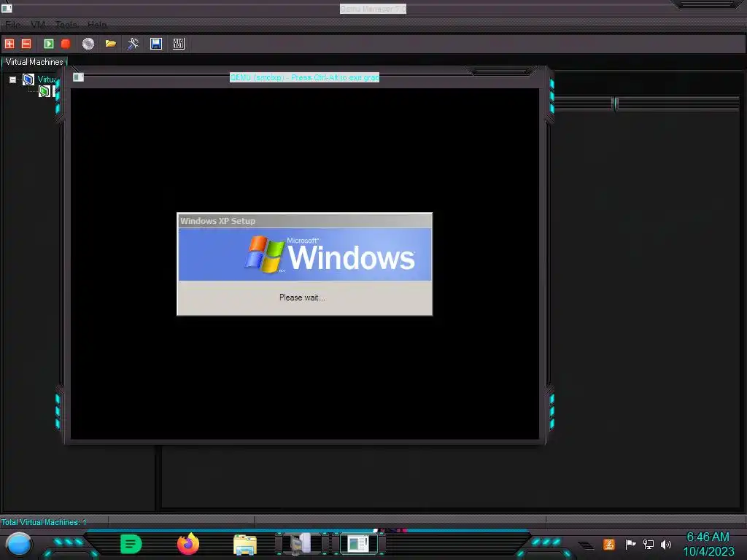747x560 pixels.
Task: Open the Tools menu
Action: (66, 25)
